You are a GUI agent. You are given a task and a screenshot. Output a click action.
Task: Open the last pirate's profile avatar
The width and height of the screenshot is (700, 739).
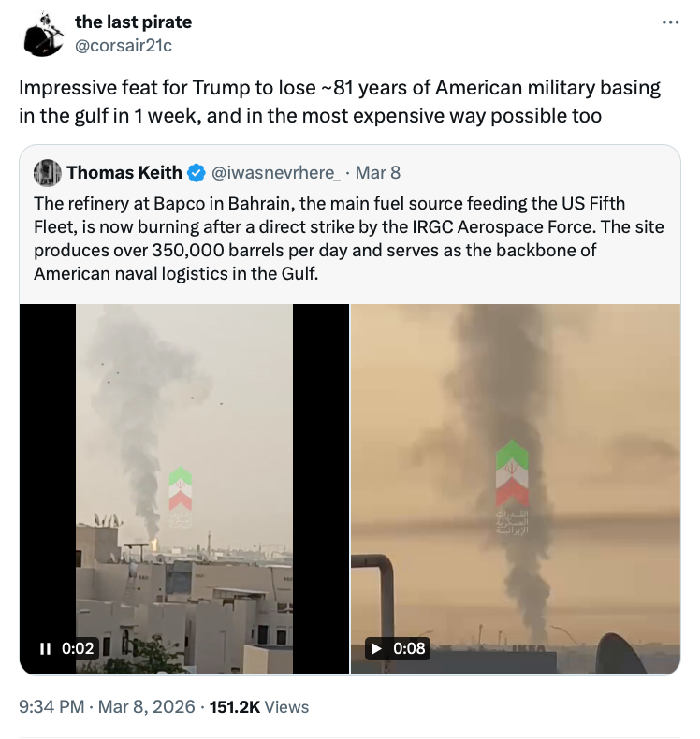[42, 35]
